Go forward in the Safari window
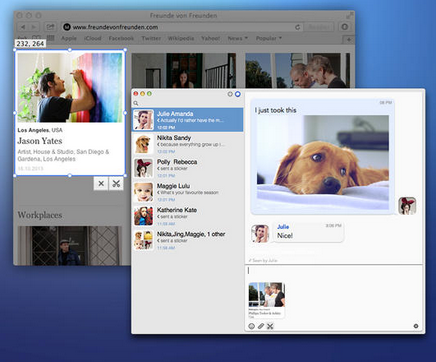Image resolution: width=436 pixels, height=362 pixels. pyautogui.click(x=34, y=27)
